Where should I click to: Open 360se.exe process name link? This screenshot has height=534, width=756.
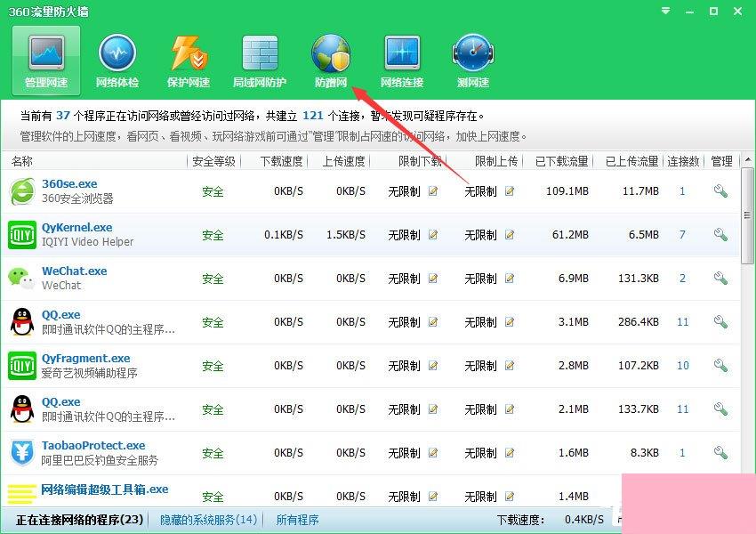pos(69,184)
